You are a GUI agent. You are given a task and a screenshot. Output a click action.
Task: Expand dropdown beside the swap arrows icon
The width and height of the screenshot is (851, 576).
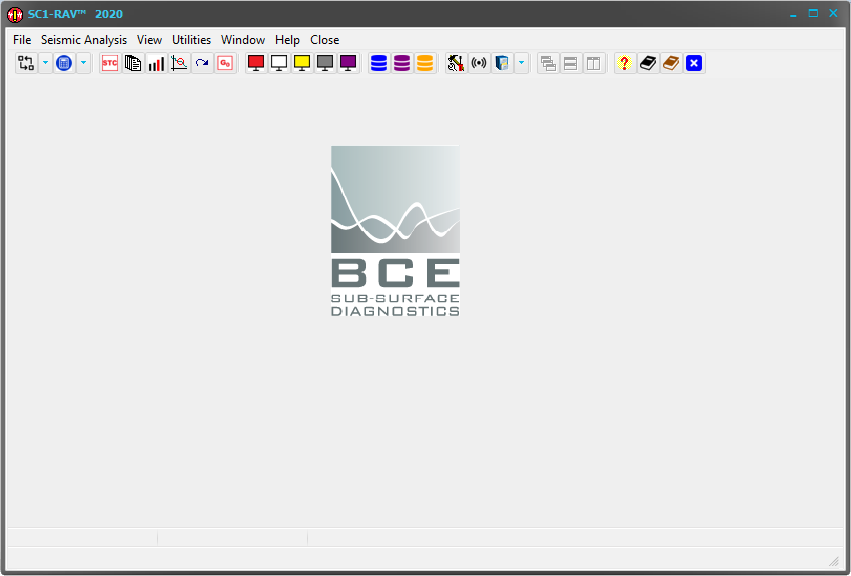click(46, 64)
